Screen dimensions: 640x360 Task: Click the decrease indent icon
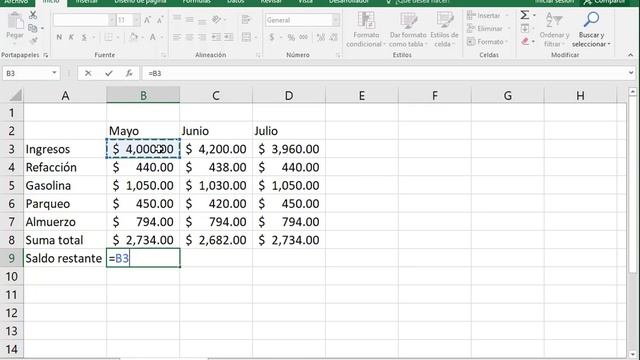tap(216, 38)
